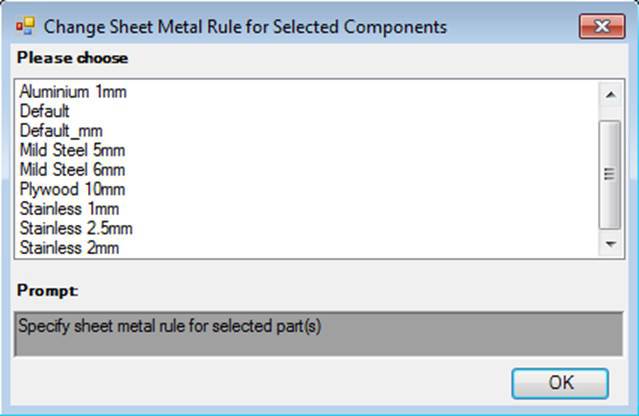Viewport: 639px width, 416px height.
Task: Pick Stainless 2.5mm from list
Action: tap(76, 229)
